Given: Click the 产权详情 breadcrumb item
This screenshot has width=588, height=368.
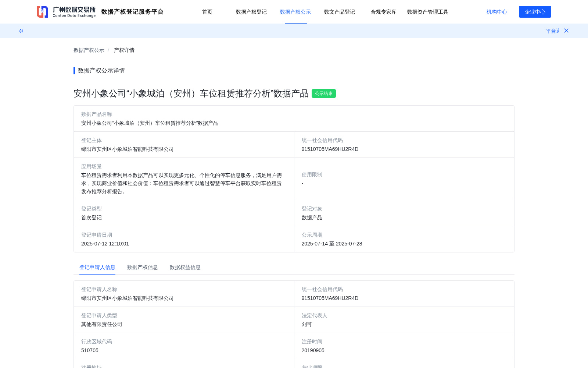Looking at the screenshot, I should (x=124, y=50).
